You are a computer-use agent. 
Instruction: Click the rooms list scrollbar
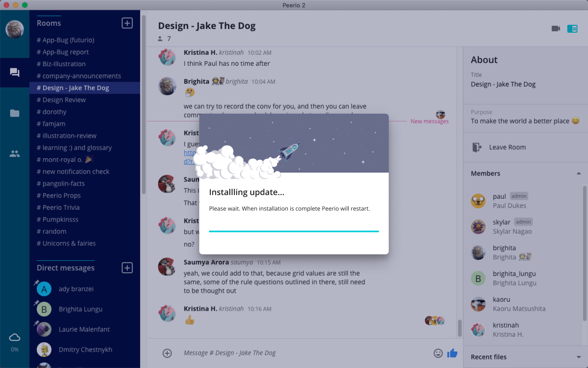[x=143, y=105]
